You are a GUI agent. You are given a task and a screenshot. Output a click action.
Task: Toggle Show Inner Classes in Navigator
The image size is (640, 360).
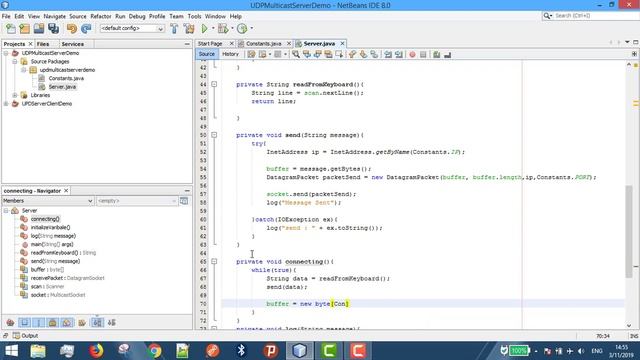pos(67,322)
